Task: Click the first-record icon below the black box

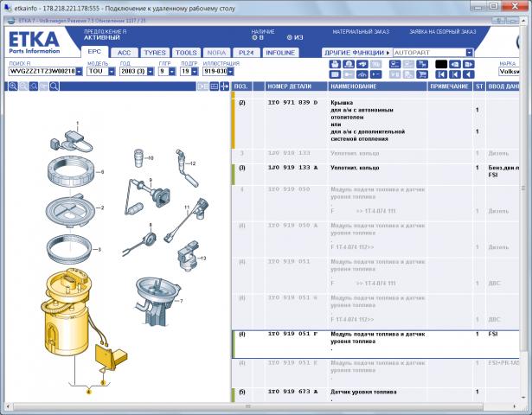Action: 441,74
